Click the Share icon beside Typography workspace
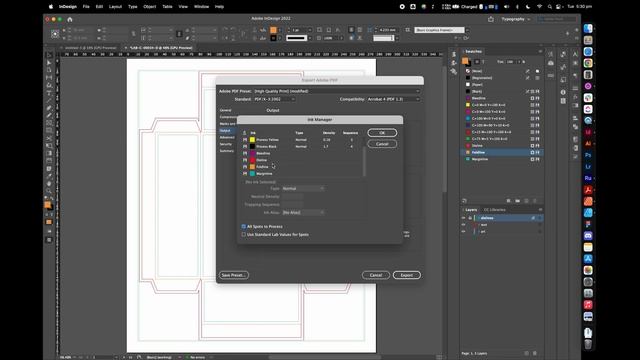This screenshot has width=640, height=360. 491,19
